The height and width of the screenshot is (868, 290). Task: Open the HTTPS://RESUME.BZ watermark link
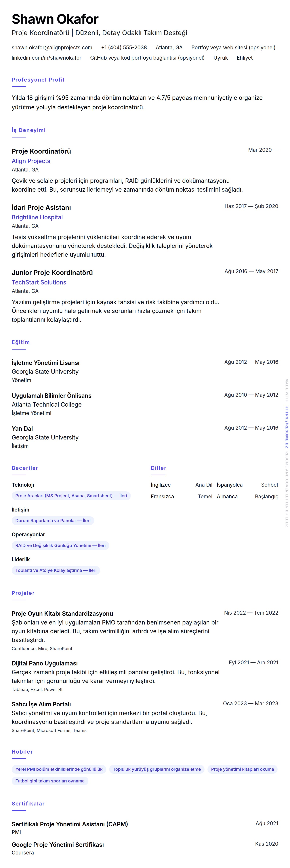[x=286, y=427]
